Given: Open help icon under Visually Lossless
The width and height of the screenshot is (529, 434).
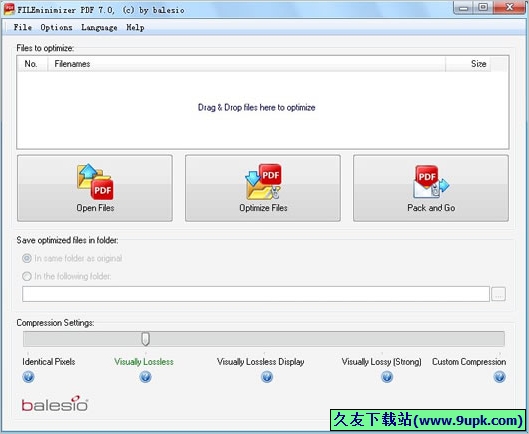Looking at the screenshot, I should pos(145,377).
